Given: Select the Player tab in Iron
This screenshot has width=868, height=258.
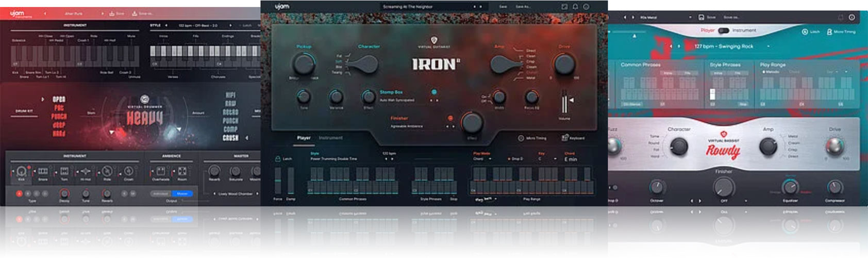Looking at the screenshot, I should (x=304, y=138).
